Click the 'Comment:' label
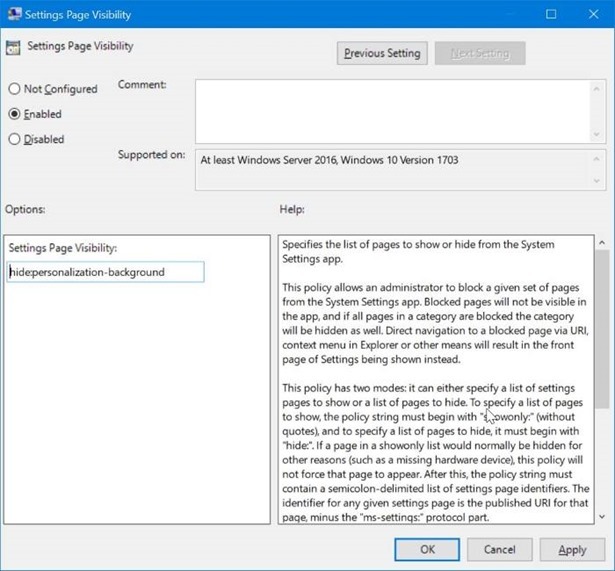Image resolution: width=615 pixels, height=571 pixels. click(x=142, y=85)
